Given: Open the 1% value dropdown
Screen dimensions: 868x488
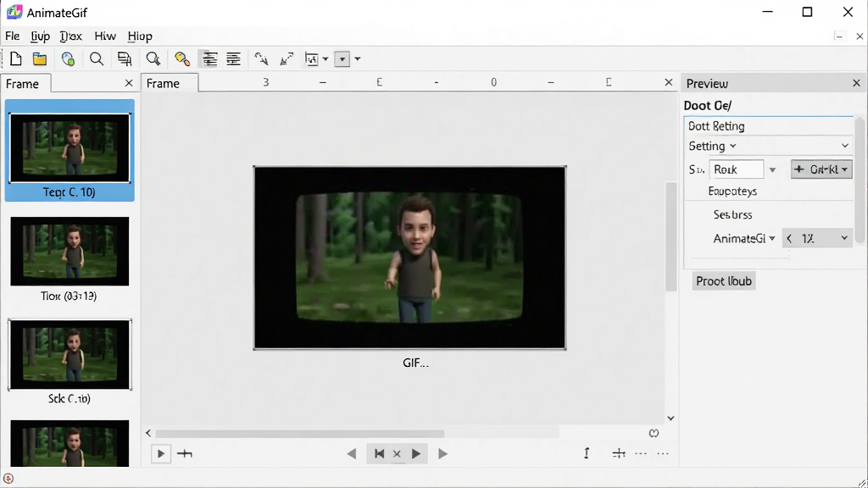Looking at the screenshot, I should 816,238.
